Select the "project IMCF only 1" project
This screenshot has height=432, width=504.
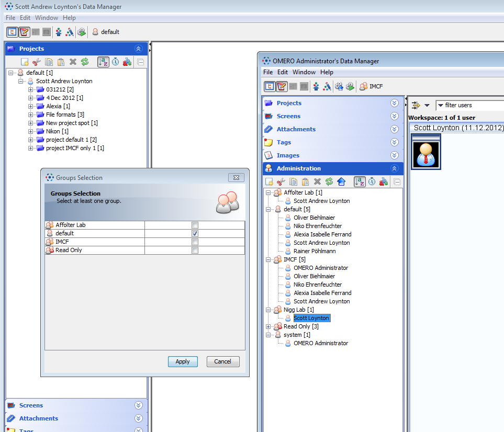coord(75,148)
